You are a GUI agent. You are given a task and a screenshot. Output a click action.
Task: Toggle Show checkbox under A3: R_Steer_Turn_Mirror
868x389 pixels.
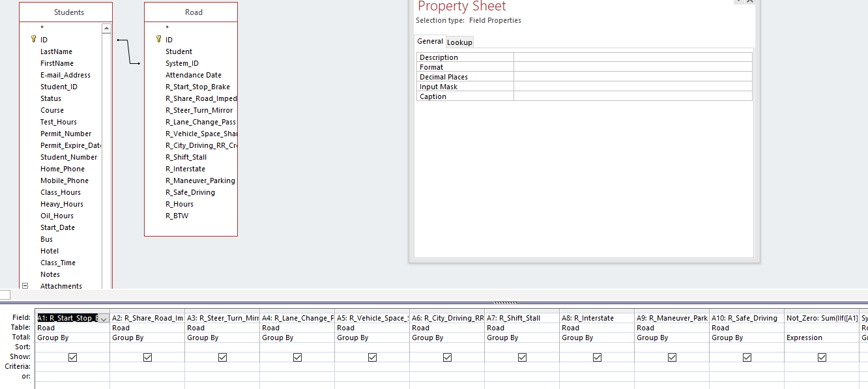pyautogui.click(x=222, y=357)
